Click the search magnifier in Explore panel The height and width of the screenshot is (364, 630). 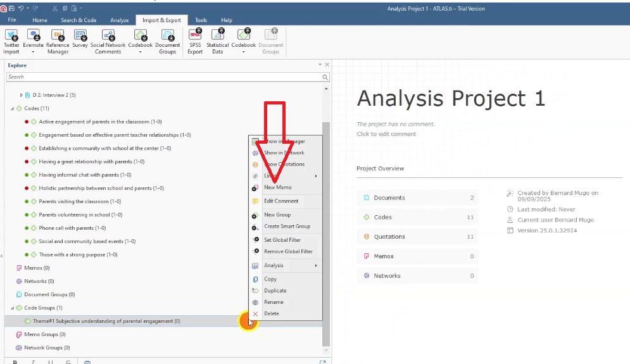[325, 77]
